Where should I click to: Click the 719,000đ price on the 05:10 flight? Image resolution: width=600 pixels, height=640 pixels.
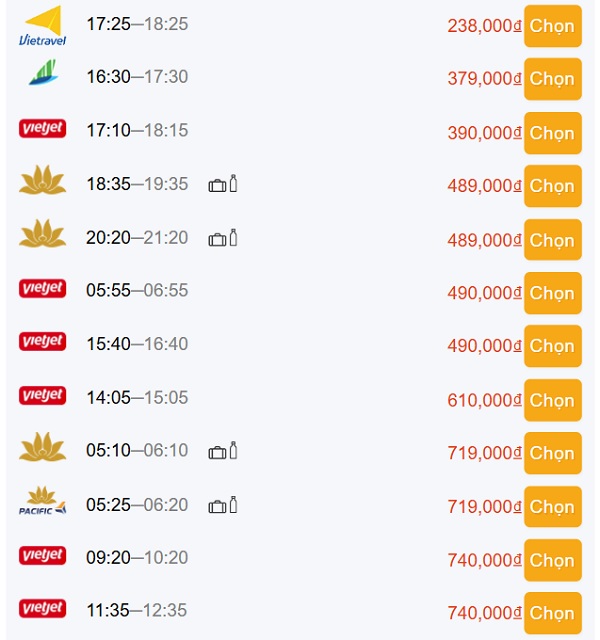[484, 453]
